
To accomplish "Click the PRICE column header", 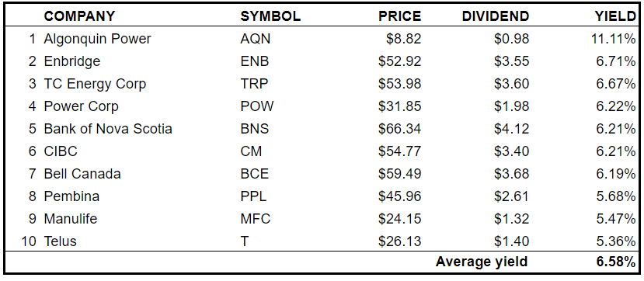I will coord(399,16).
